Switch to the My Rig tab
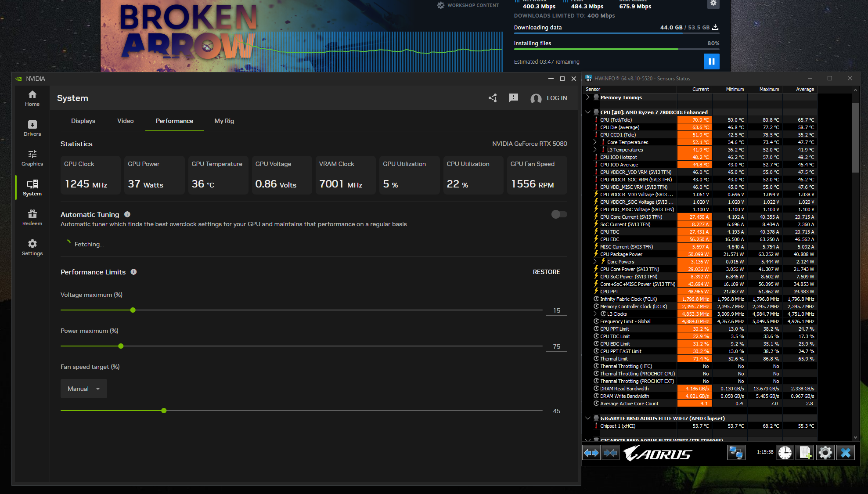 (x=224, y=121)
